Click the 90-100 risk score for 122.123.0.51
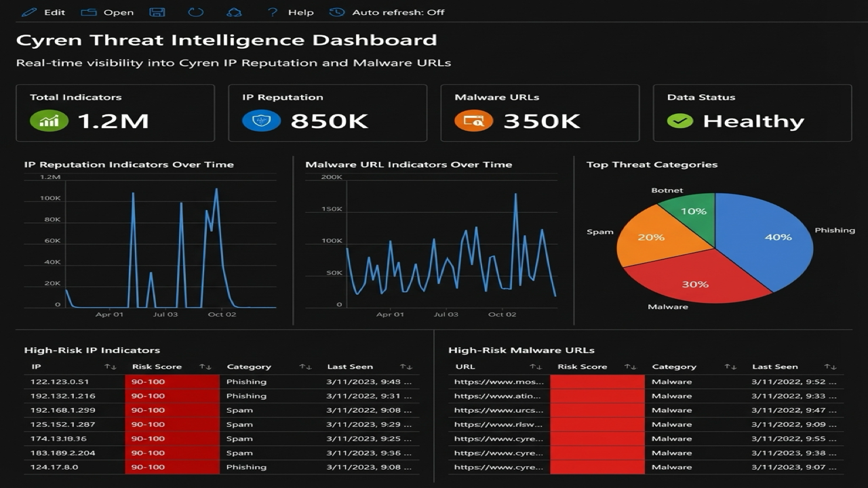 coord(172,382)
